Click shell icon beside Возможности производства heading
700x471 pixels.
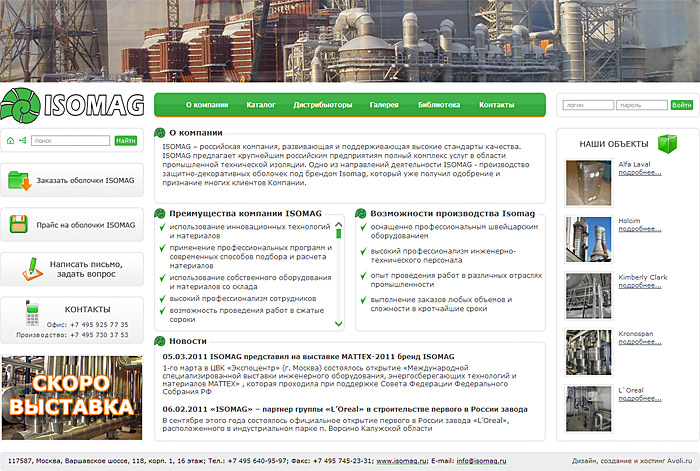(x=361, y=213)
